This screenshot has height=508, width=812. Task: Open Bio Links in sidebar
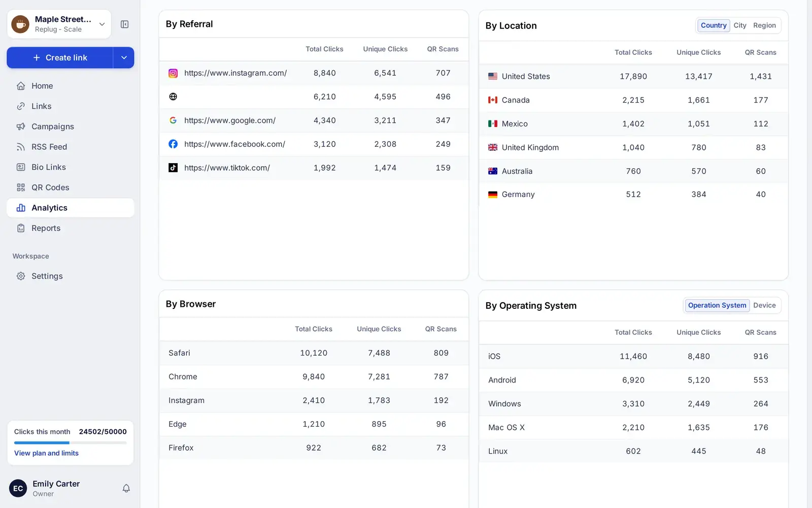pyautogui.click(x=71, y=167)
